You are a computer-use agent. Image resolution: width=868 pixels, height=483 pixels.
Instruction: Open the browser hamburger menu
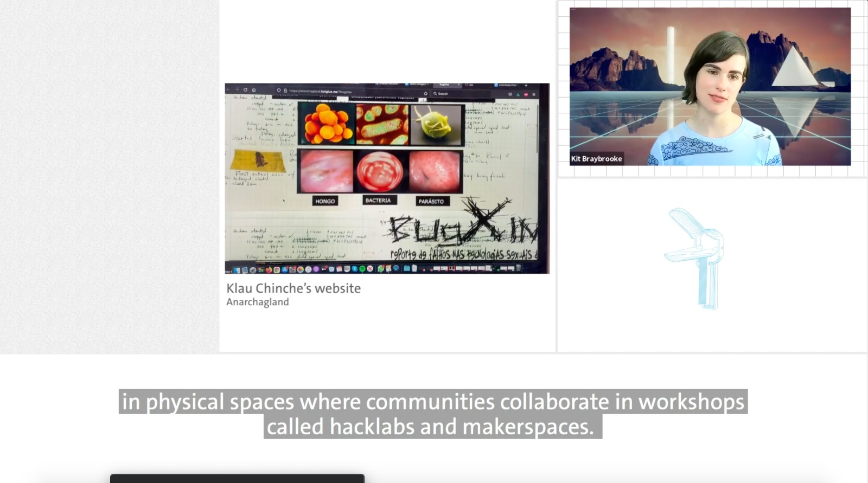point(534,94)
